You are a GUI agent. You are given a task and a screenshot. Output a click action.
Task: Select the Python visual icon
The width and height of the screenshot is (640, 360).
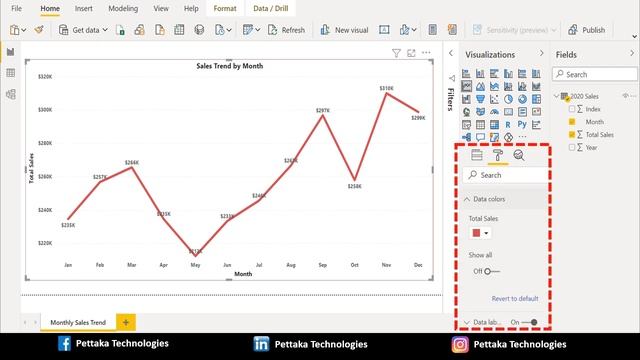pyautogui.click(x=522, y=124)
